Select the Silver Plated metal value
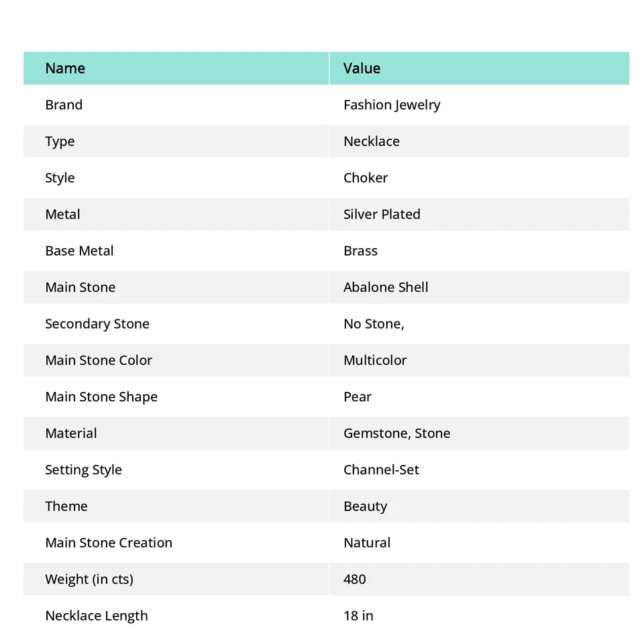The image size is (644, 644). (382, 215)
